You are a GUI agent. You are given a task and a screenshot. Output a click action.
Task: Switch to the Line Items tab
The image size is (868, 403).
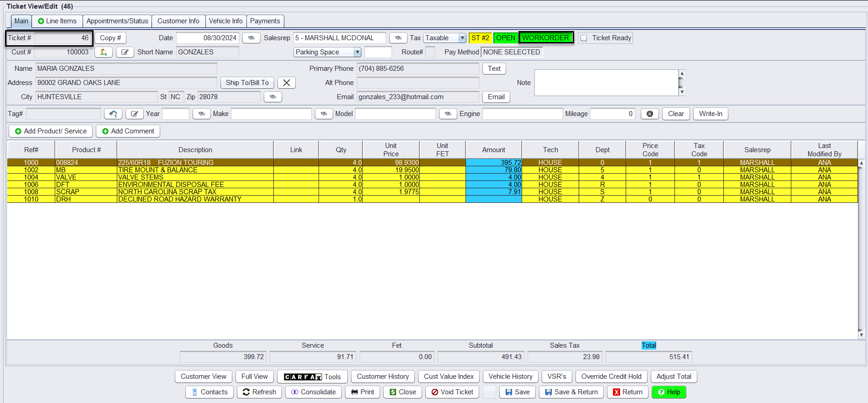(57, 21)
